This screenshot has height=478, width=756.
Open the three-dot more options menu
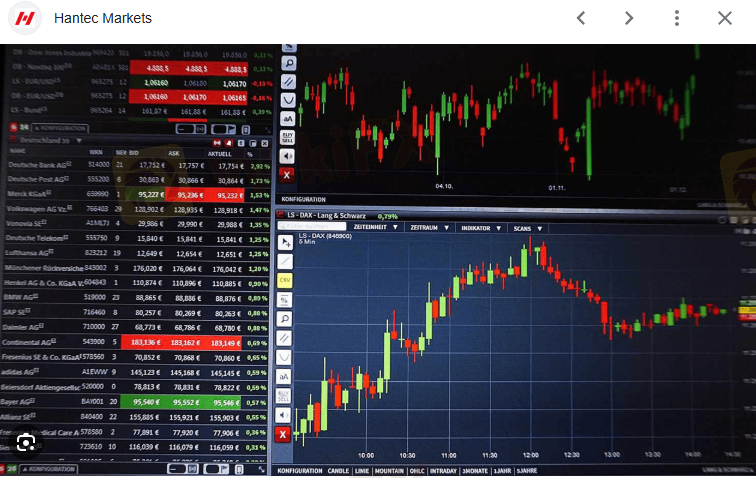(x=677, y=18)
